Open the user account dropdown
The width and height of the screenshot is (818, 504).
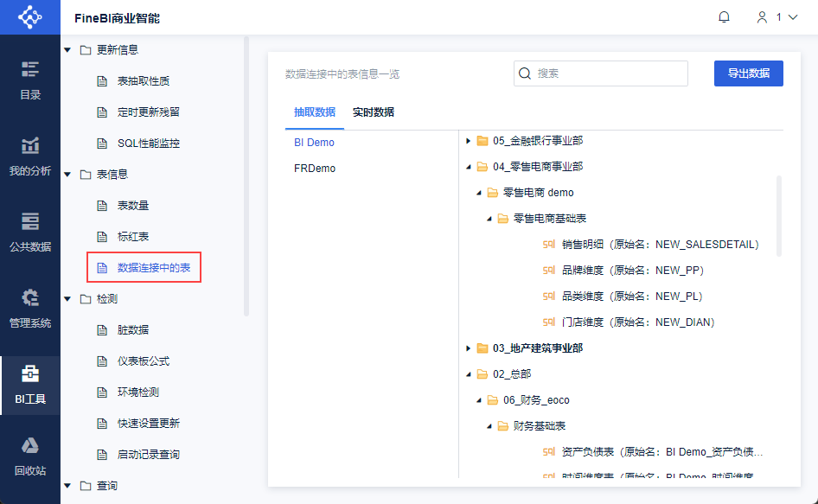pos(776,17)
